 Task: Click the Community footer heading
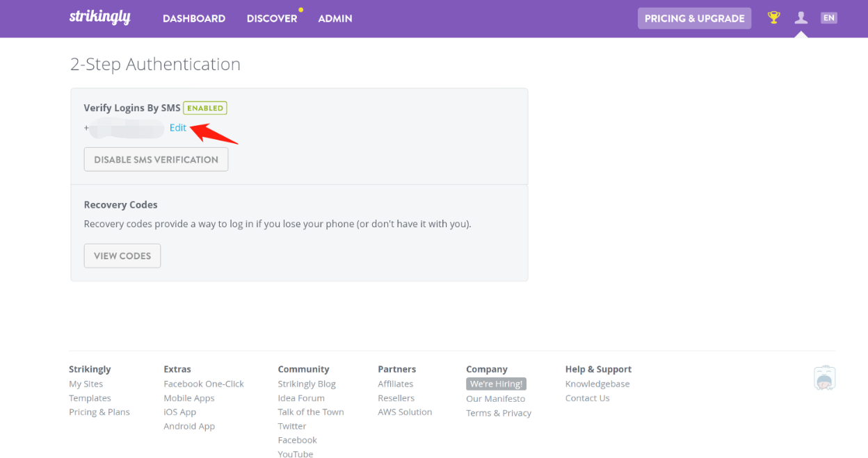point(304,369)
